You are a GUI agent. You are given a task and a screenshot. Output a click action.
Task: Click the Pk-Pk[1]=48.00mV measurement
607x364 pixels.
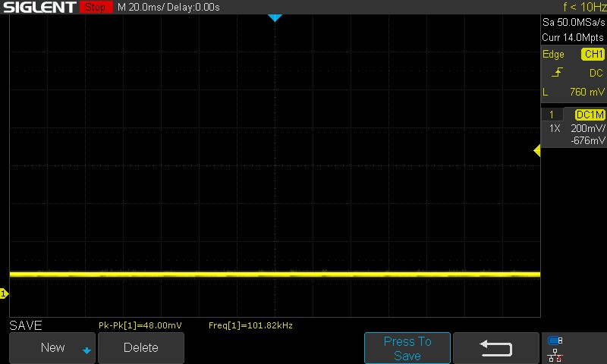140,325
